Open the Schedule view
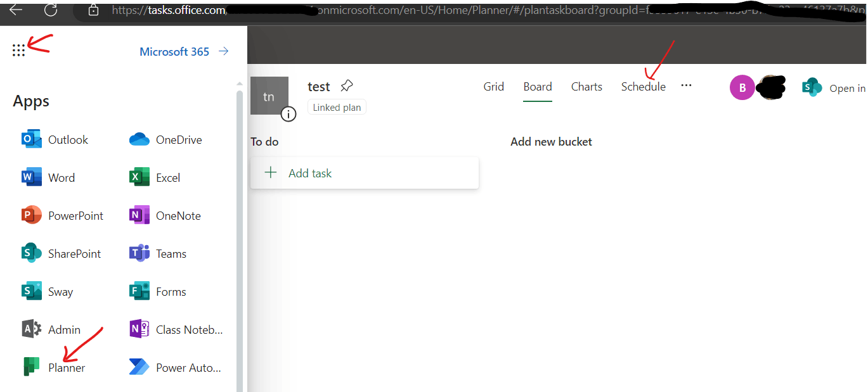The height and width of the screenshot is (392, 868). (x=643, y=87)
